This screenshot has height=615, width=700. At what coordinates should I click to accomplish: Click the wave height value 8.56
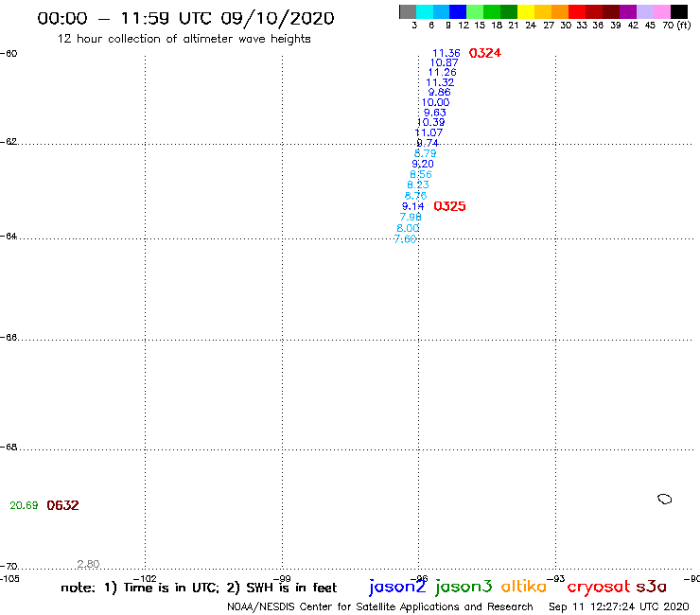coord(421,175)
